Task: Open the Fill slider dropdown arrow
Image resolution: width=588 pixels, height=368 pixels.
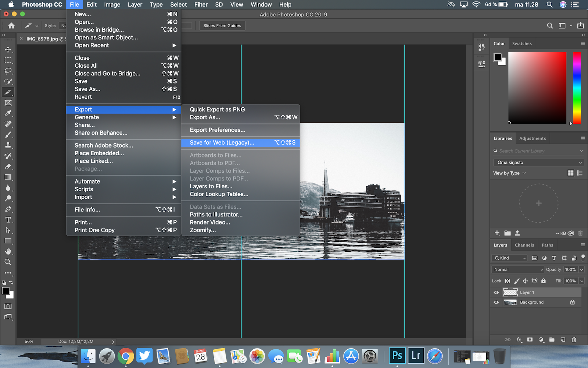Action: [x=582, y=281]
